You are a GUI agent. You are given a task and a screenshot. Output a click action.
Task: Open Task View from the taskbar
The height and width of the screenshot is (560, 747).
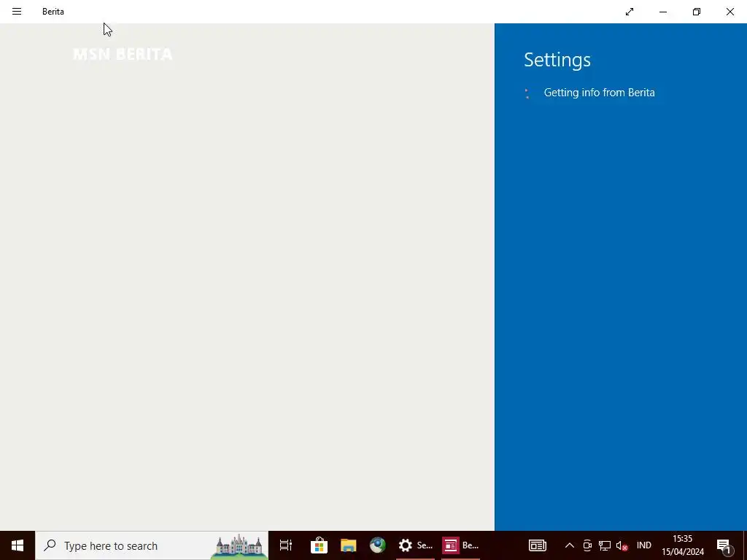[286, 545]
